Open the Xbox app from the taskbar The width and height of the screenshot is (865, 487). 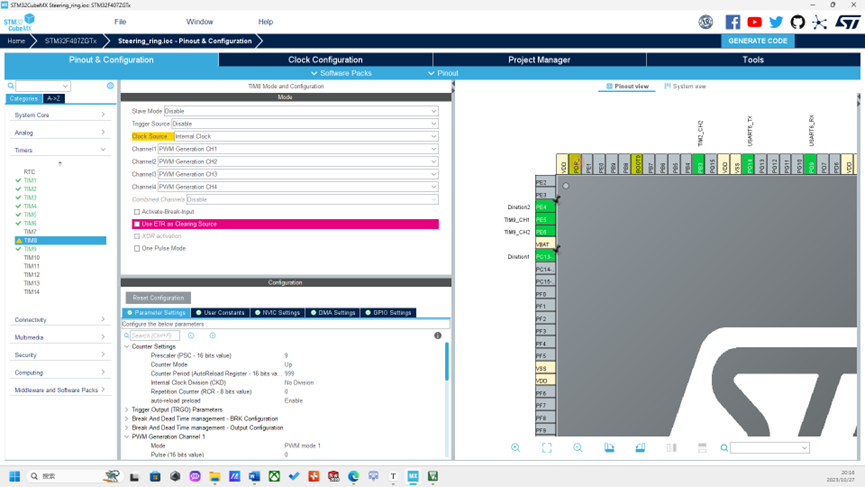point(274,476)
